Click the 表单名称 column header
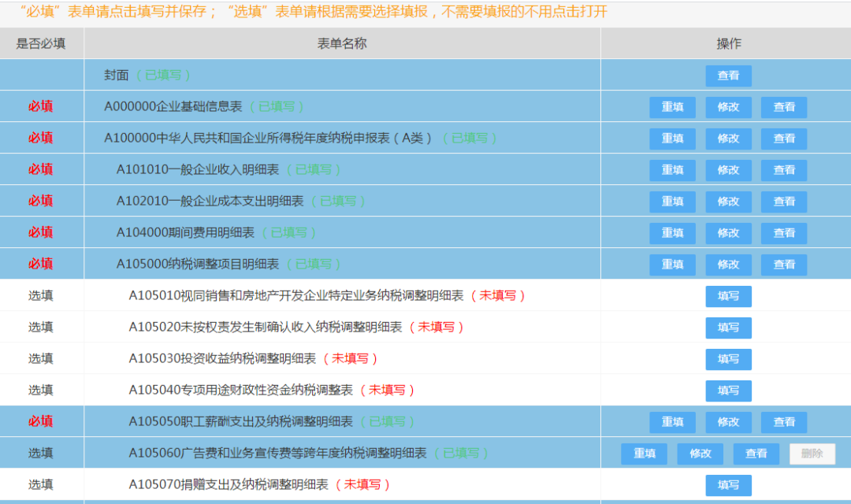Screen dimensions: 851x504 [x=342, y=43]
